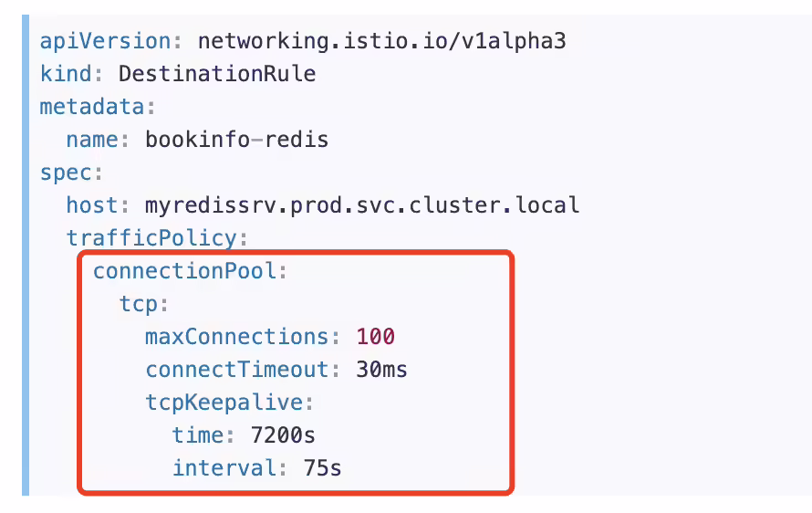
Task: Click the tcpKeepalive key
Action: pos(224,403)
